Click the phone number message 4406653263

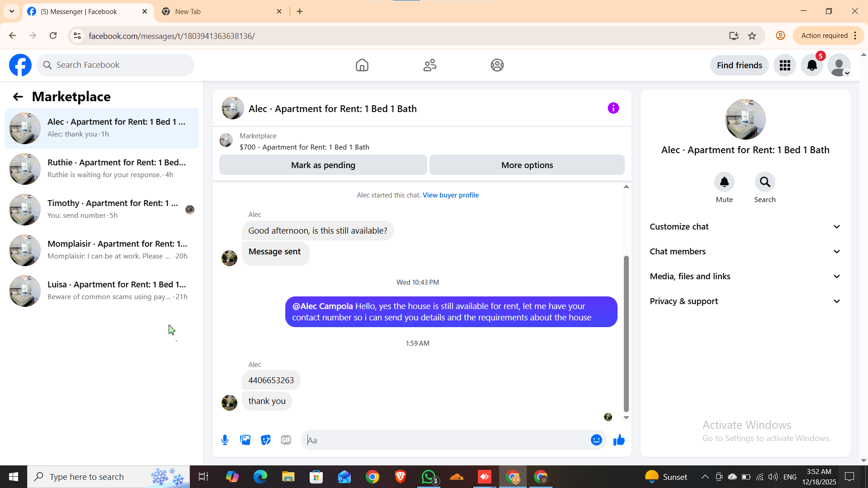[x=271, y=380]
